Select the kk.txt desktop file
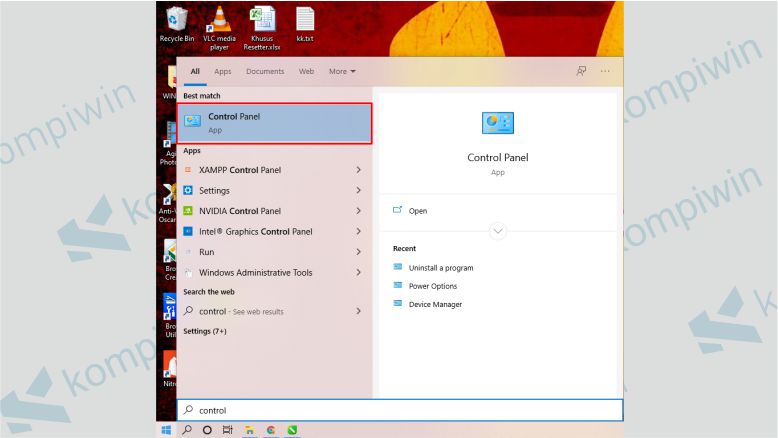The height and width of the screenshot is (438, 778). click(305, 24)
